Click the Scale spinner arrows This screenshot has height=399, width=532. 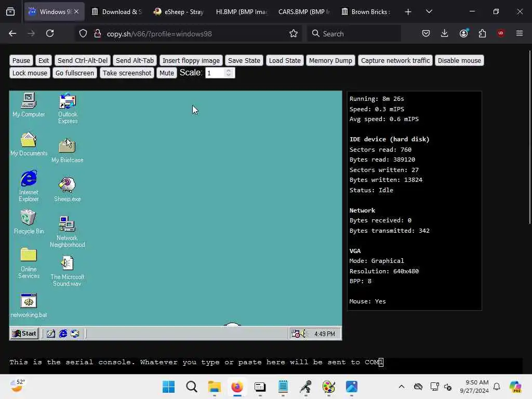[229, 73]
